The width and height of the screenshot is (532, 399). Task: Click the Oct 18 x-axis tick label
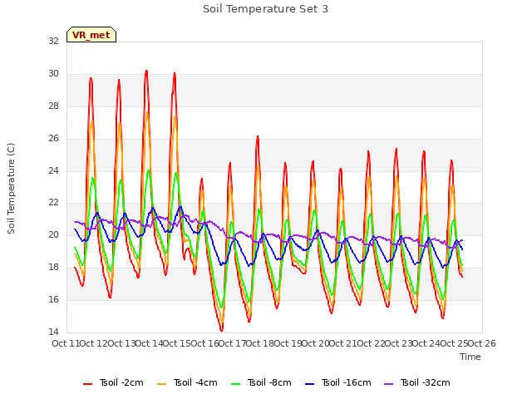260,343
